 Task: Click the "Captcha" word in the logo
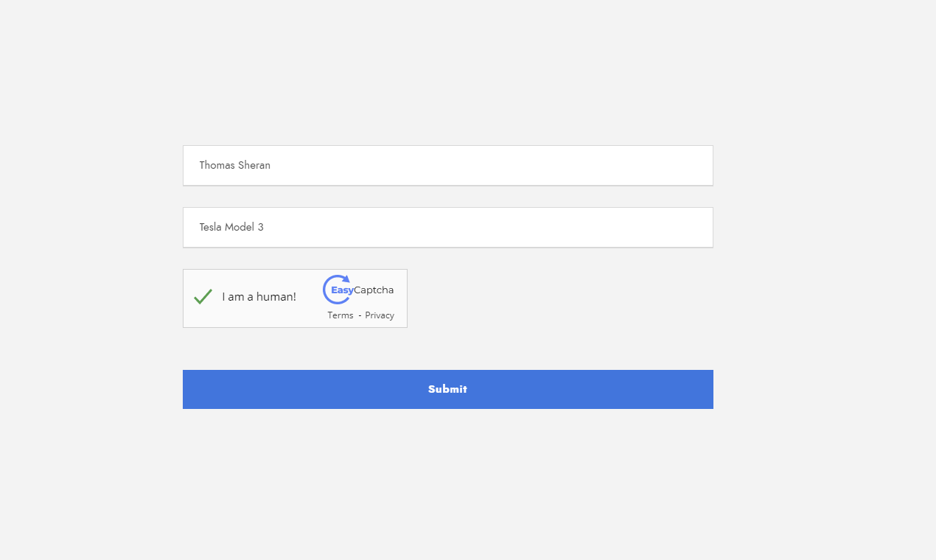coord(374,290)
